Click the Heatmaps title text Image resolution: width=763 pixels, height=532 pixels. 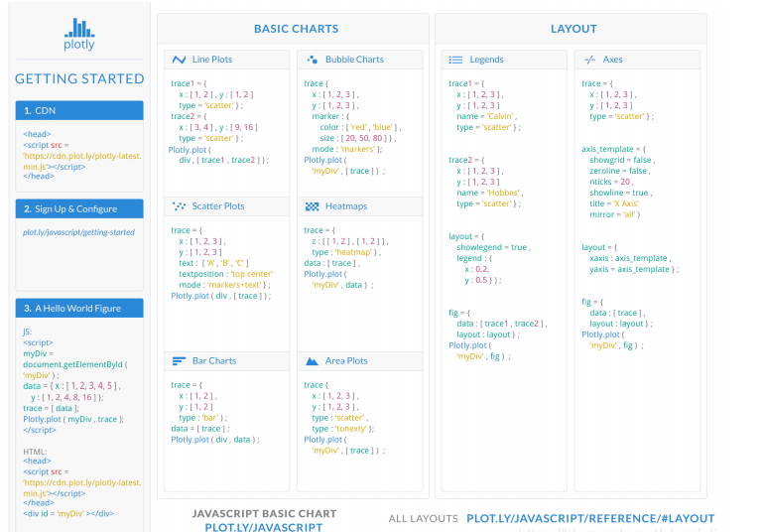pyautogui.click(x=346, y=206)
